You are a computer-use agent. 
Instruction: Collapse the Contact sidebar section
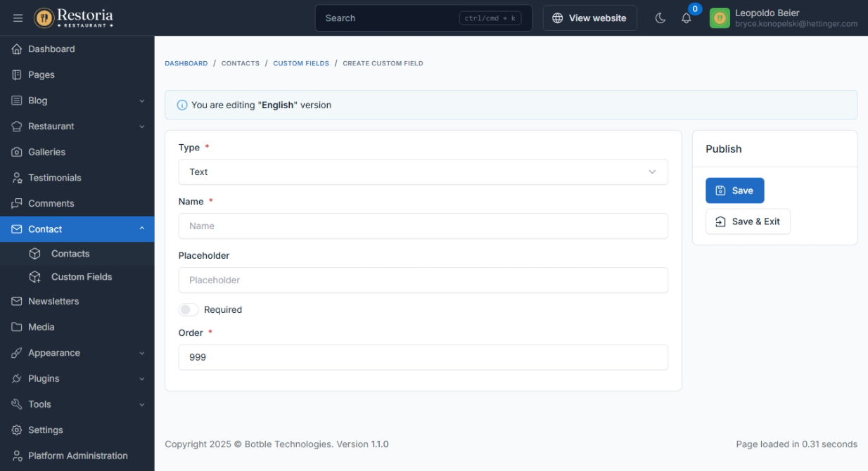[x=77, y=229]
